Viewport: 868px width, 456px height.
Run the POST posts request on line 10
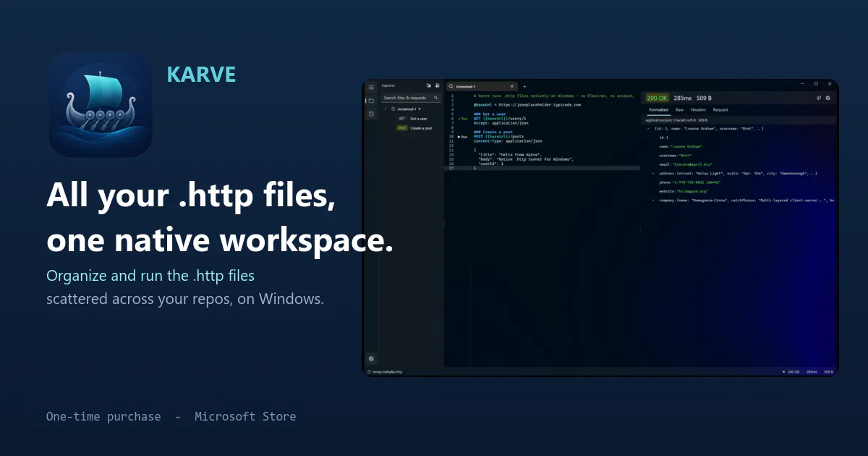click(x=463, y=136)
